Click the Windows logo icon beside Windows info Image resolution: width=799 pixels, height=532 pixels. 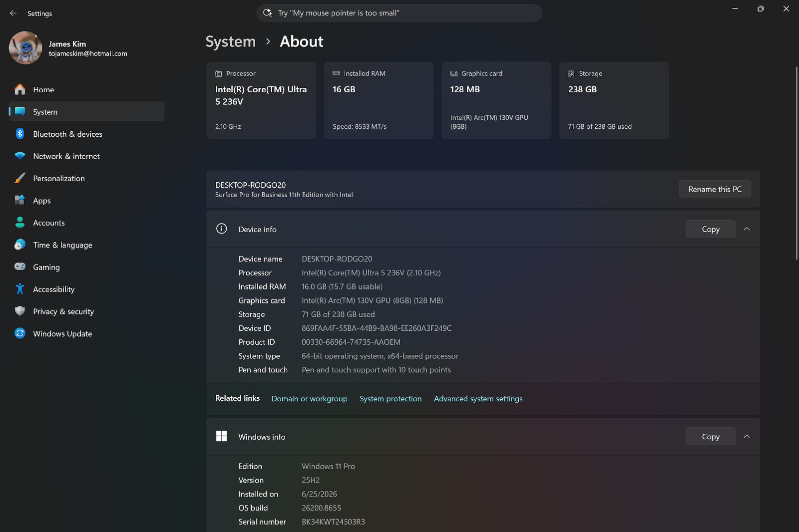(x=221, y=436)
